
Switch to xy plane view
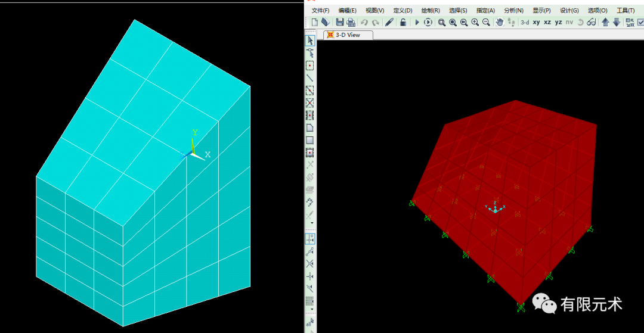536,22
